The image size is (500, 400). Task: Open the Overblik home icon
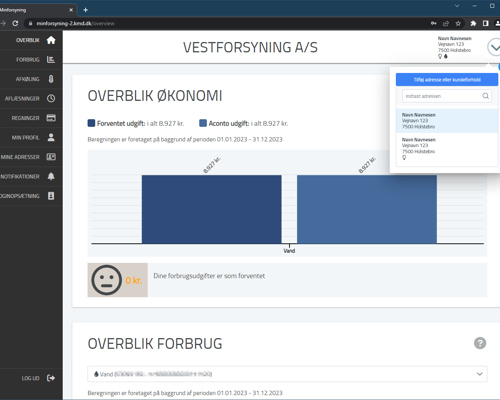pos(51,40)
